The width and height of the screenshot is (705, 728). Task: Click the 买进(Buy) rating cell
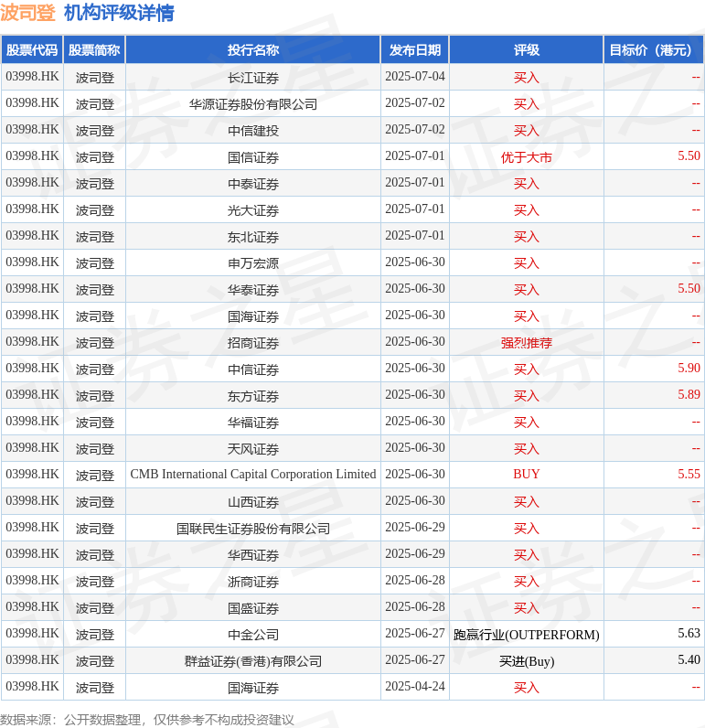coord(527,660)
